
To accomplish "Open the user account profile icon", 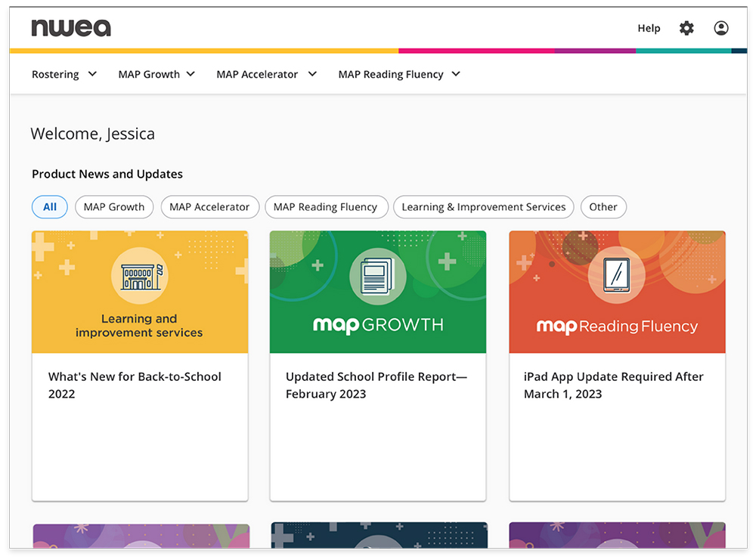I will (721, 29).
